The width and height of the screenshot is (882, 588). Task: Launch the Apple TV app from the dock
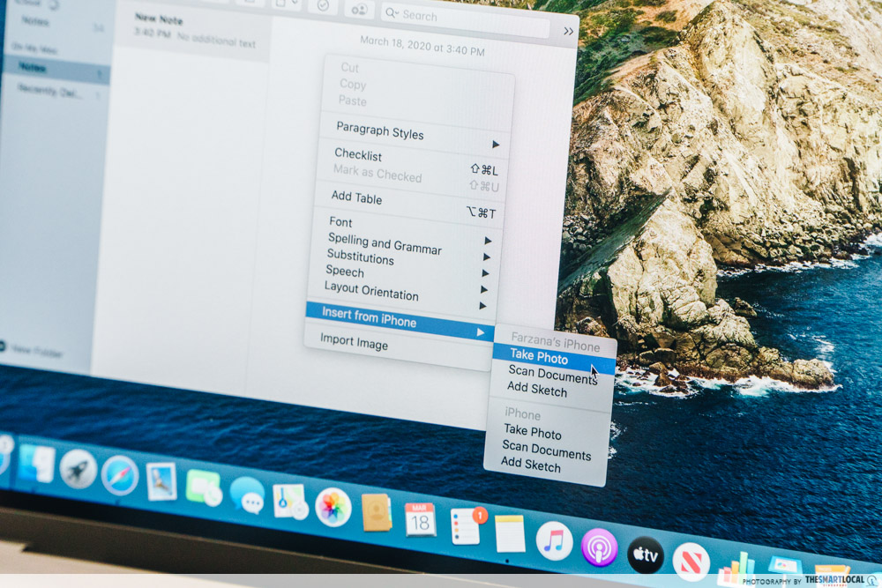(646, 555)
